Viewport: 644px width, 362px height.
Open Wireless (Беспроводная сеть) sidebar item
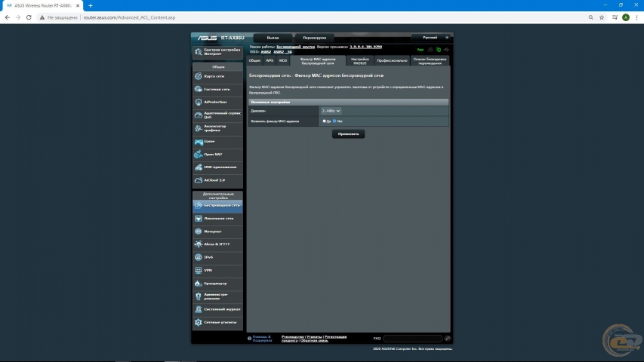[x=217, y=205]
